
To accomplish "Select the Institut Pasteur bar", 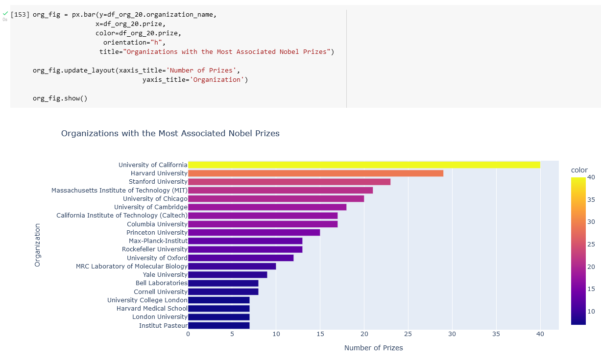I will click(x=218, y=325).
